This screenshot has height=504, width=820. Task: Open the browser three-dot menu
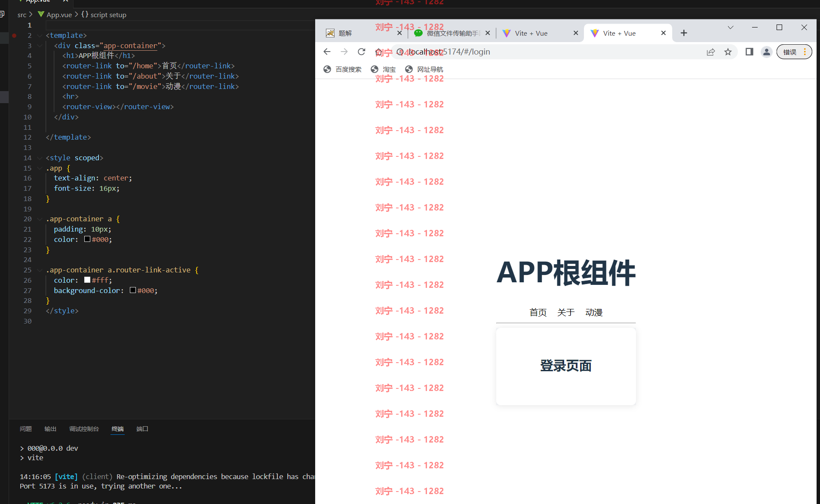click(x=805, y=52)
